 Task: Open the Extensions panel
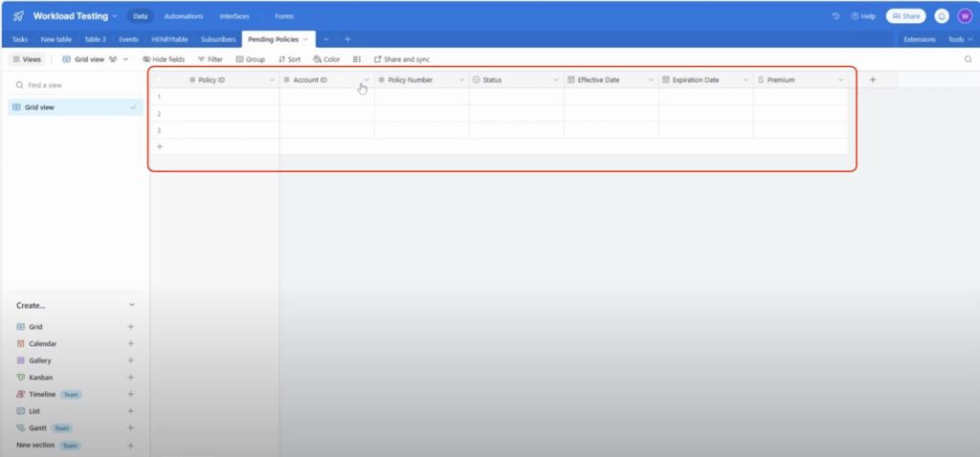point(920,39)
